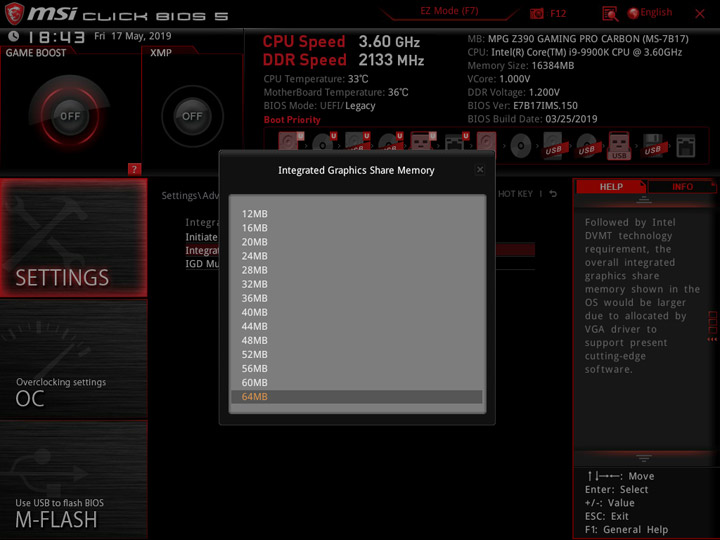
Task: Click 'F1: General Help' hint
Action: [x=626, y=529]
